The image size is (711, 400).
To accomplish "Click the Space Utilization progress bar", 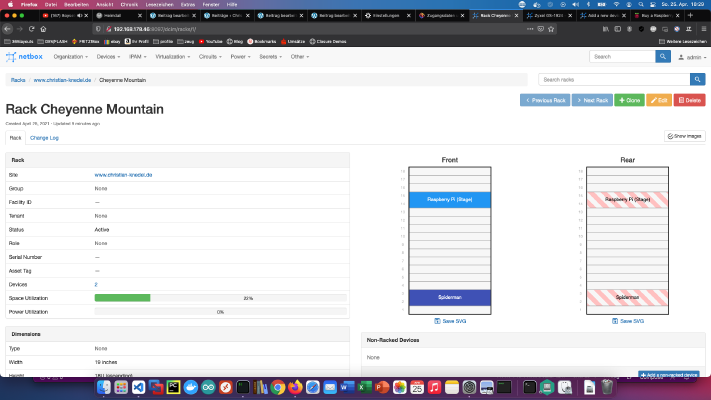I will (x=220, y=298).
